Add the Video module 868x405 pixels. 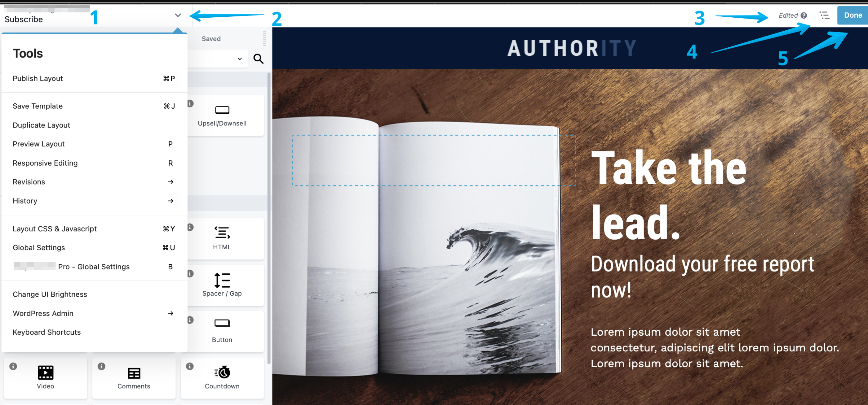click(x=46, y=377)
